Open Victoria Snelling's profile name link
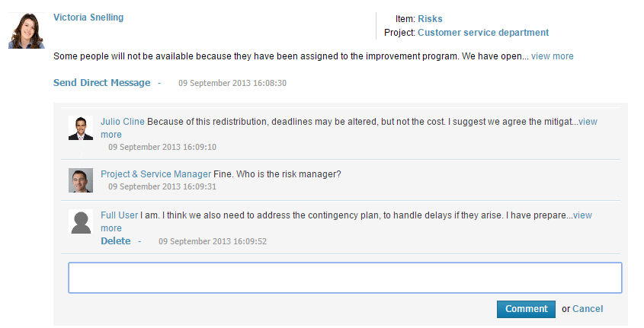Image resolution: width=644 pixels, height=328 pixels. pyautogui.click(x=88, y=18)
